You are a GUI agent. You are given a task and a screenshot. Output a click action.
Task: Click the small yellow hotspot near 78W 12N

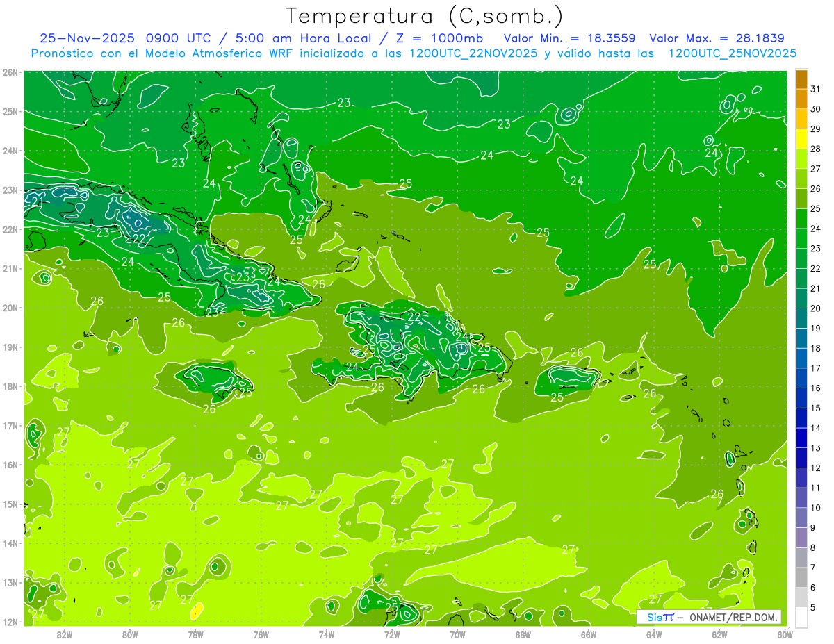click(x=196, y=611)
